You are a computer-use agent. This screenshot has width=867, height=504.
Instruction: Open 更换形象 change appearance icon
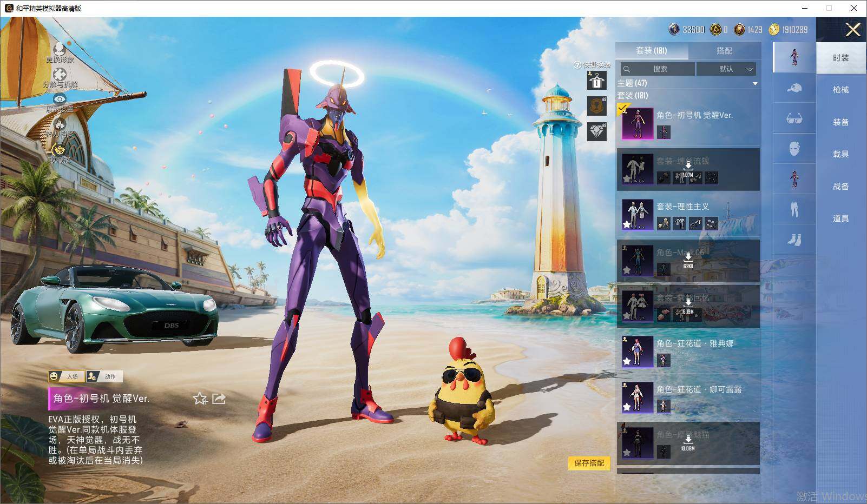[60, 50]
